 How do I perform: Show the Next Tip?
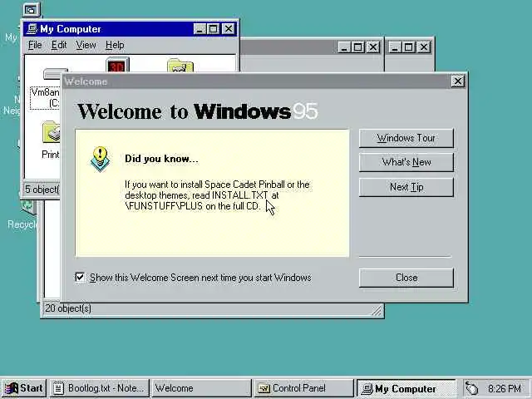tap(406, 187)
